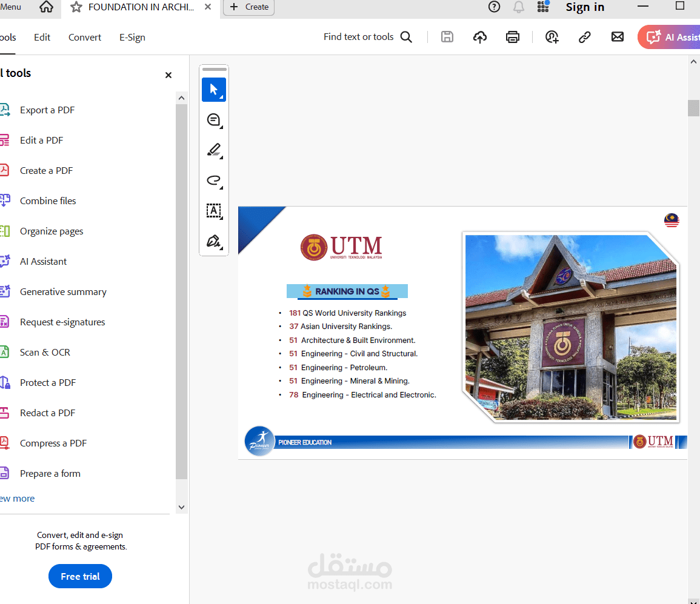Viewport: 700px width, 604px height.
Task: Open the Menu
Action: click(x=11, y=7)
